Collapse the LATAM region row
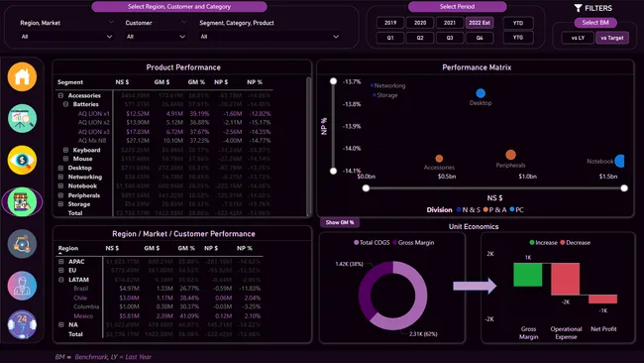Screen dimensions: 644x363 [61, 280]
